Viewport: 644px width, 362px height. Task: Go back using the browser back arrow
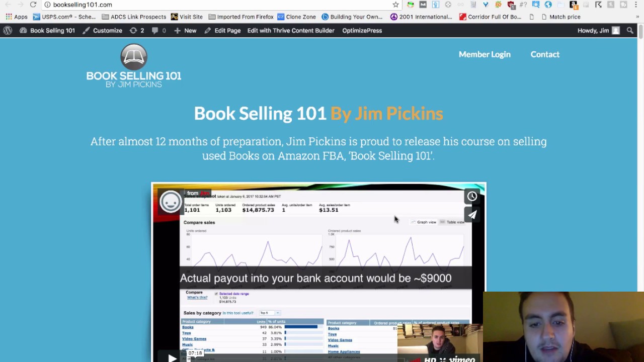[x=8, y=5]
